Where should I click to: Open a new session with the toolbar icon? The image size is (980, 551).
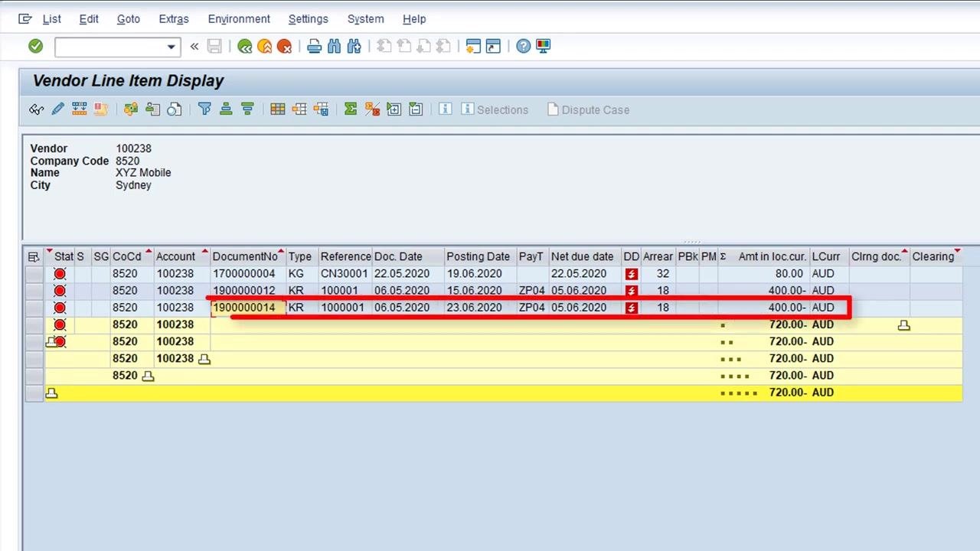click(x=473, y=47)
